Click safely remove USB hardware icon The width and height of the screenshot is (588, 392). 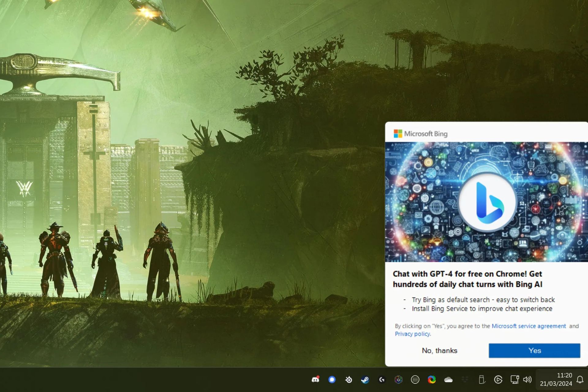(482, 380)
